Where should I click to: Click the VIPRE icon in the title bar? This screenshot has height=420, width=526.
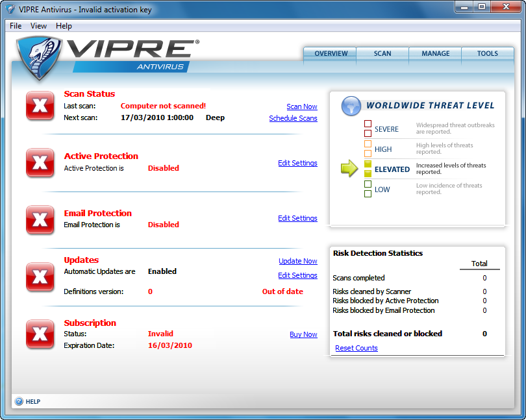pyautogui.click(x=10, y=9)
